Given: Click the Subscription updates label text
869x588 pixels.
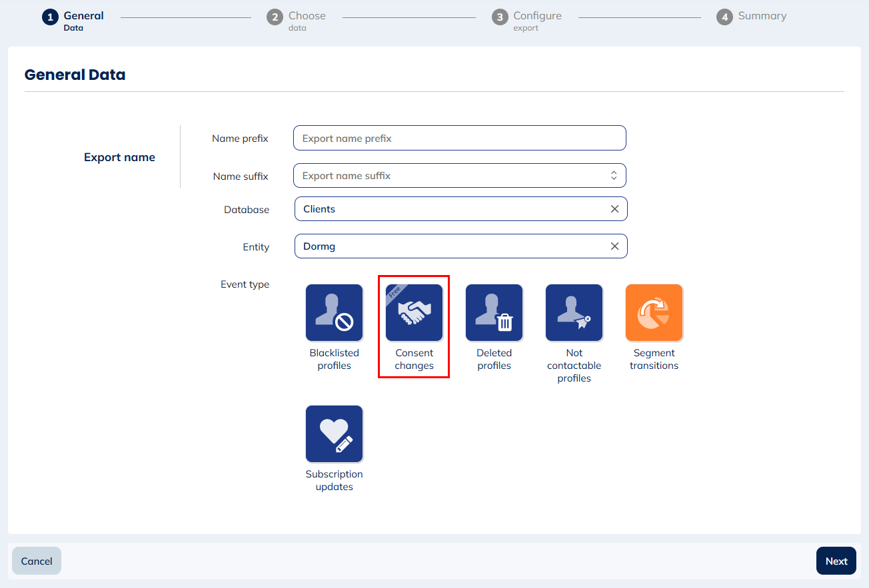Looking at the screenshot, I should [x=335, y=480].
